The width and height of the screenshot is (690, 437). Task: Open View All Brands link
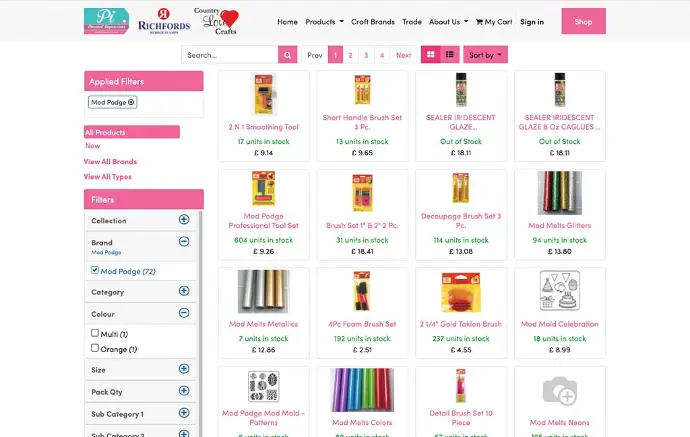tap(110, 162)
